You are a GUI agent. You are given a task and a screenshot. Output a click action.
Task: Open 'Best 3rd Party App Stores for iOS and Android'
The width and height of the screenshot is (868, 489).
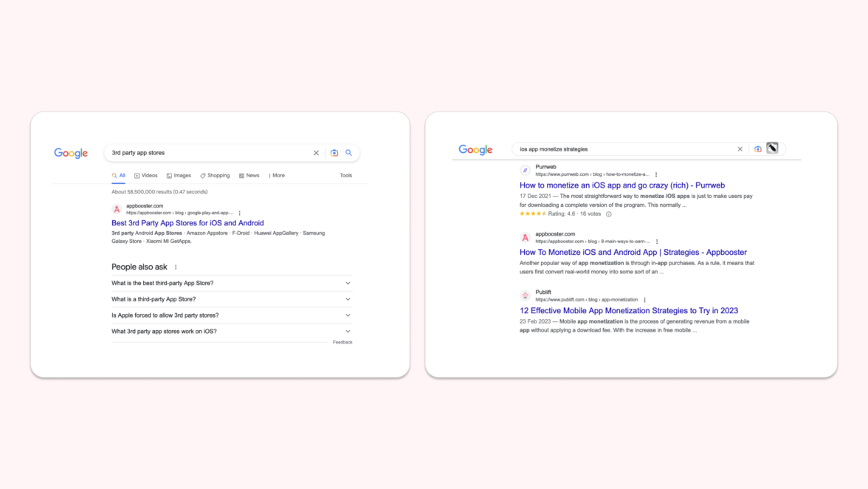tap(187, 223)
